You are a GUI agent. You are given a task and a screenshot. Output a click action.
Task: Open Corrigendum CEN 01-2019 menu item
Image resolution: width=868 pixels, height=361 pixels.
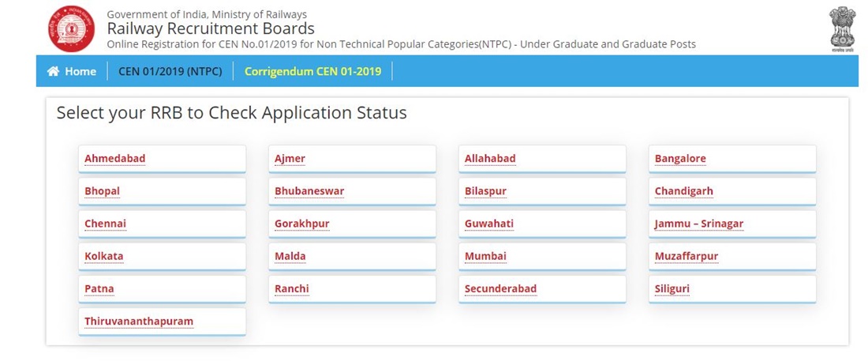(312, 71)
